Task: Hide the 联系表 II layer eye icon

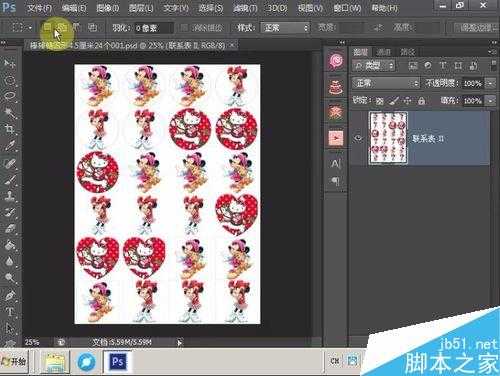Action: (358, 138)
